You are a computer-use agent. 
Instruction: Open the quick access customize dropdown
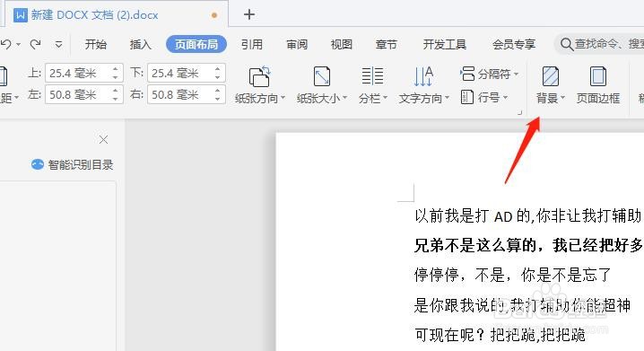58,44
